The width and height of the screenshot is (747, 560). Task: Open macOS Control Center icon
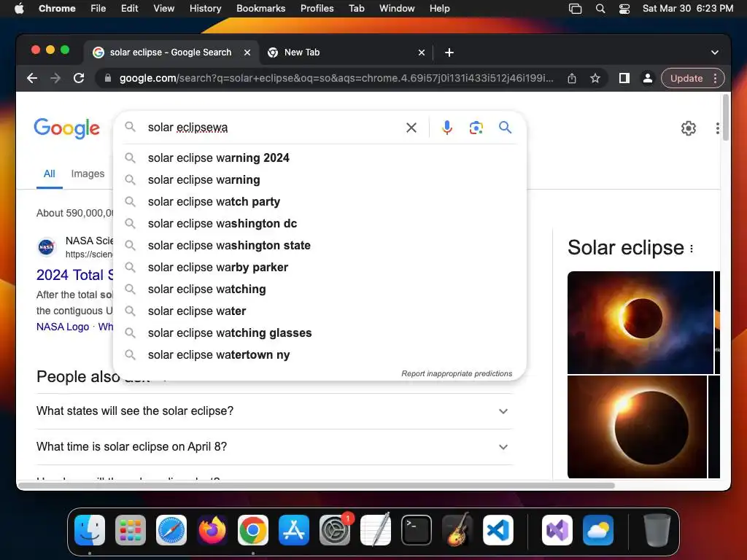pos(624,9)
